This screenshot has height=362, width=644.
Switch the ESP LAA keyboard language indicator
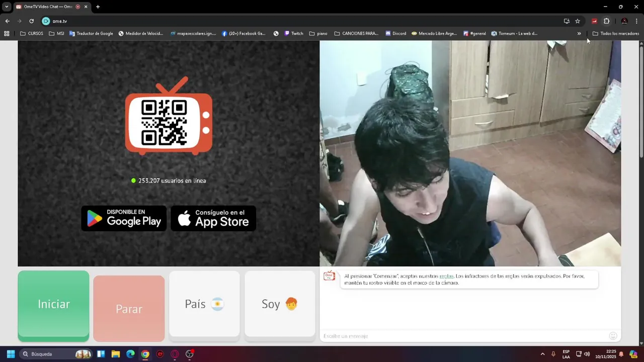[566, 354]
